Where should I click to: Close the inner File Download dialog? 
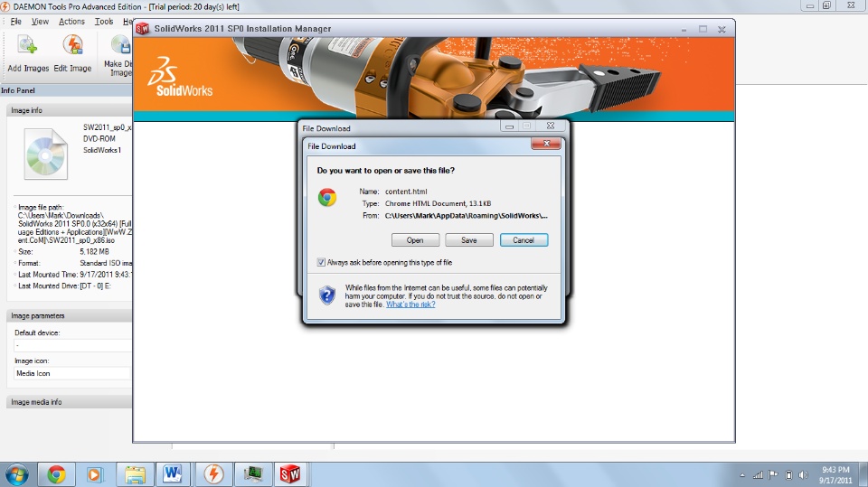tap(546, 144)
